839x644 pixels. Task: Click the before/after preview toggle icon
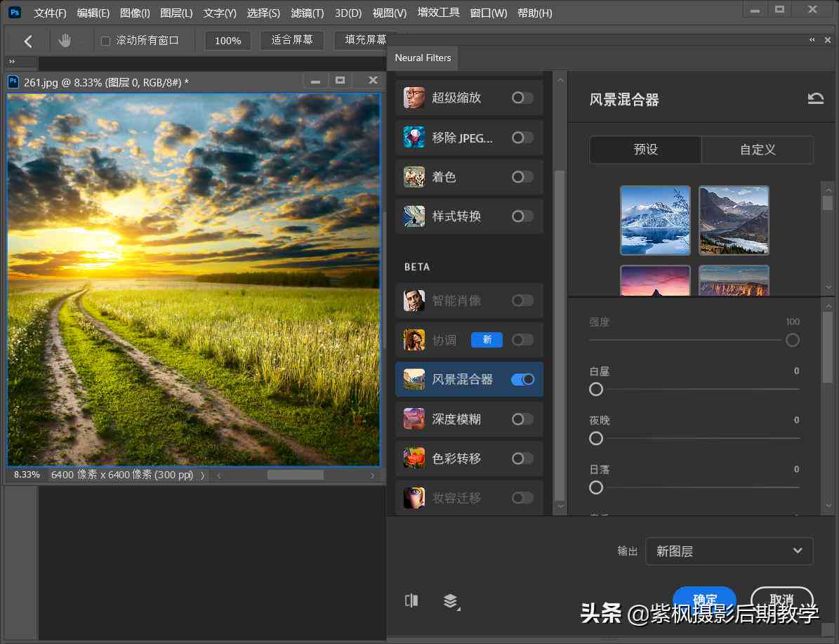[x=411, y=600]
